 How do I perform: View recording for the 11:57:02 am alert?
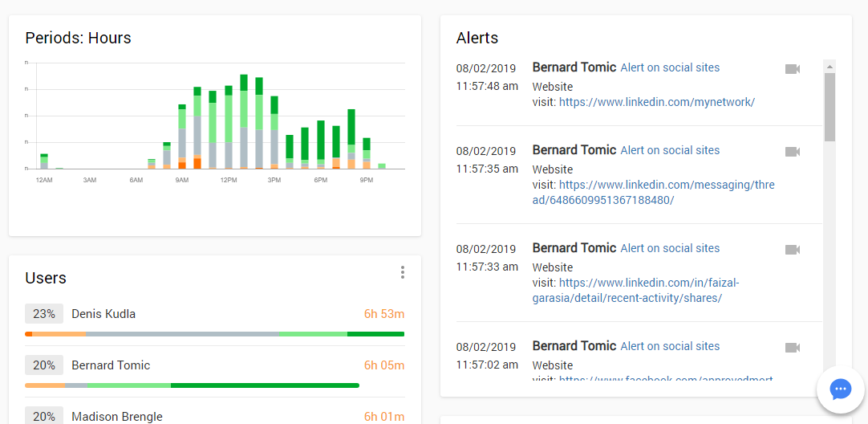point(792,347)
